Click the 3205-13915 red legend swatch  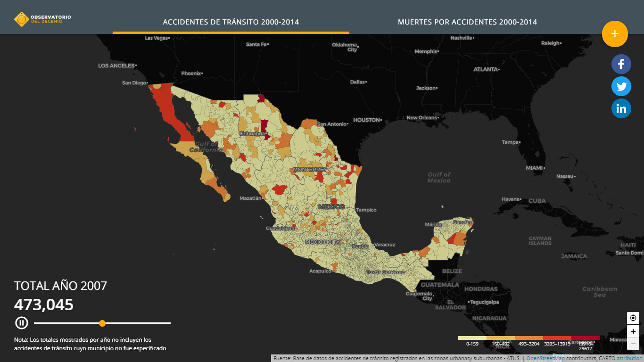click(x=557, y=338)
